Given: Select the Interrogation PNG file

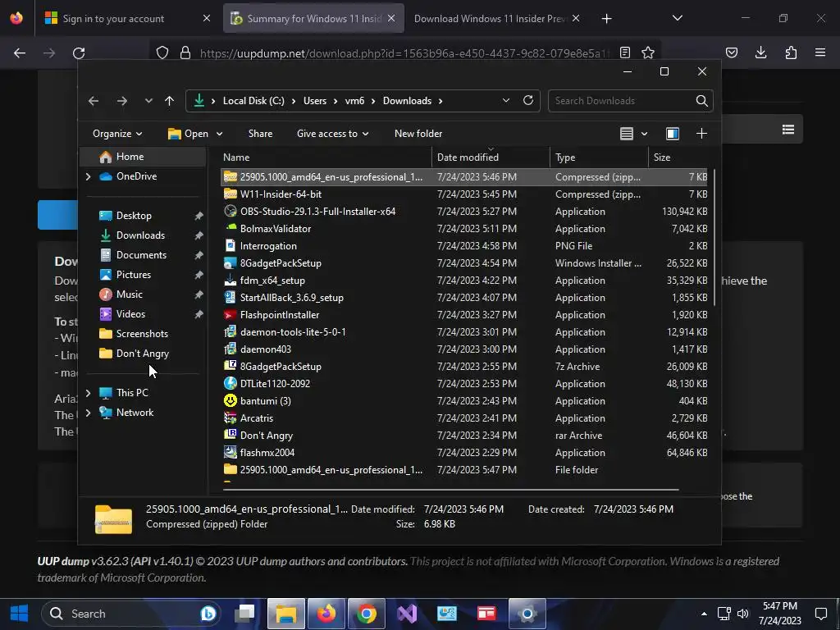Looking at the screenshot, I should (465, 246).
